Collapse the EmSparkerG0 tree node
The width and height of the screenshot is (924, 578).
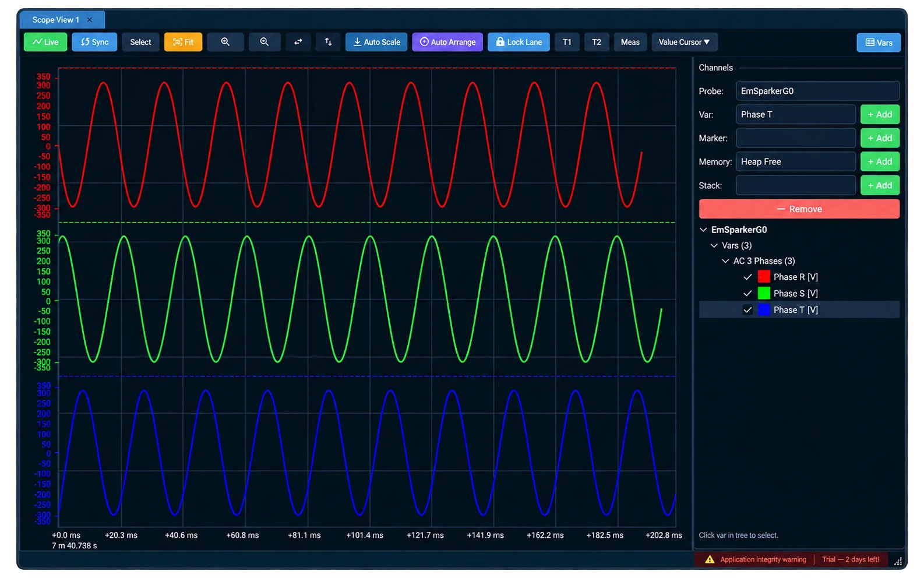click(x=703, y=230)
